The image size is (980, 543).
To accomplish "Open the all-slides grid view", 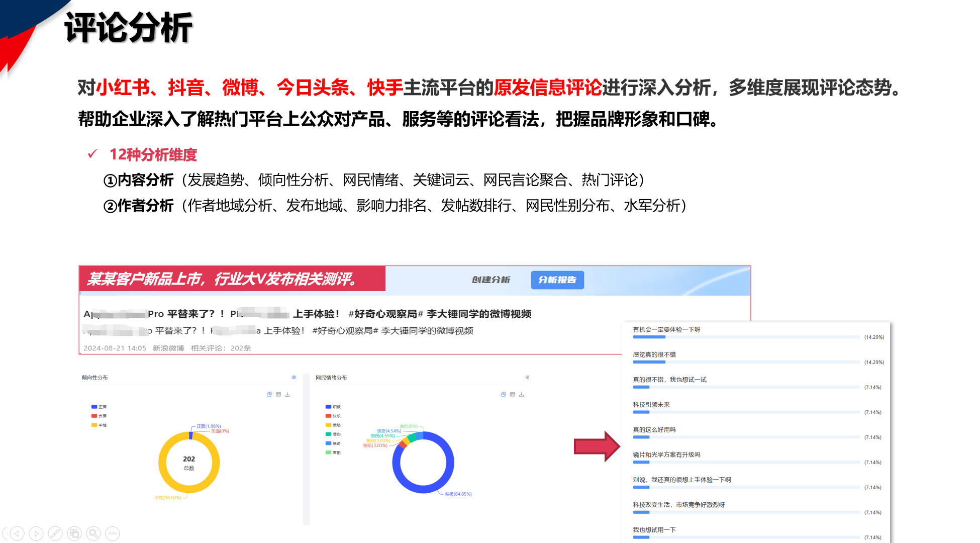I will pyautogui.click(x=74, y=533).
